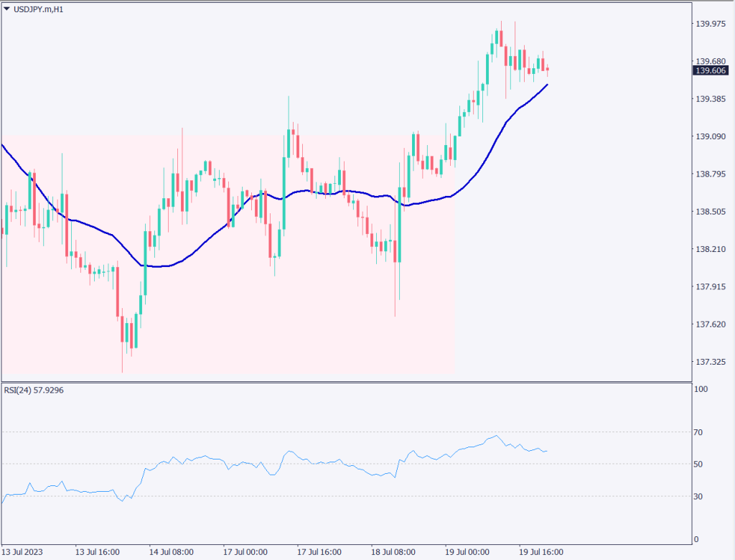Image resolution: width=735 pixels, height=560 pixels.
Task: Select the 14 Jul 08:00 time label
Action: tap(171, 552)
